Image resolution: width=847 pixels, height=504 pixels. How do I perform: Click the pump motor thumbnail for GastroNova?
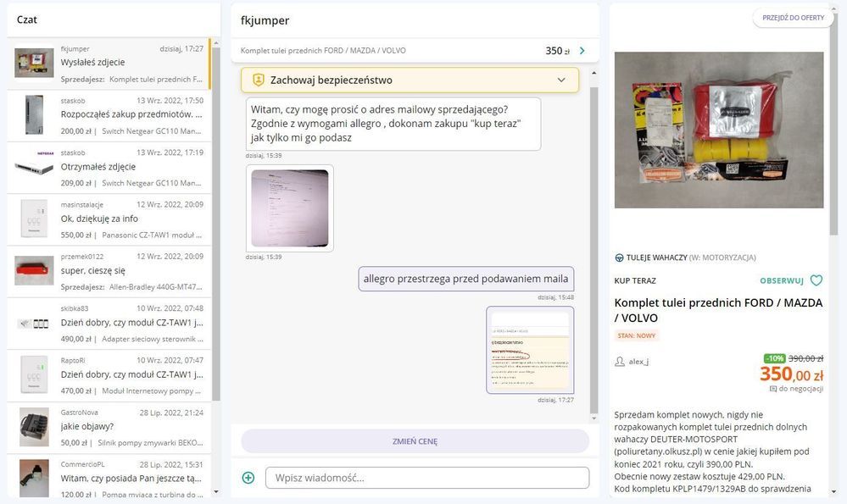point(34,426)
